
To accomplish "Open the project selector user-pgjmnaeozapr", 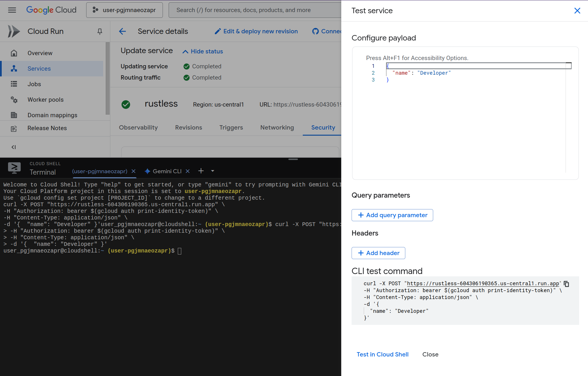I will tap(124, 10).
